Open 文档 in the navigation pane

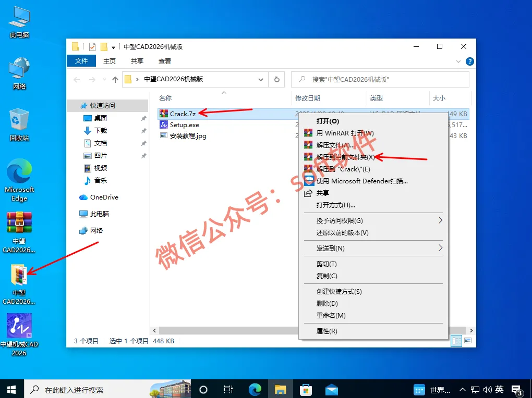pos(101,143)
